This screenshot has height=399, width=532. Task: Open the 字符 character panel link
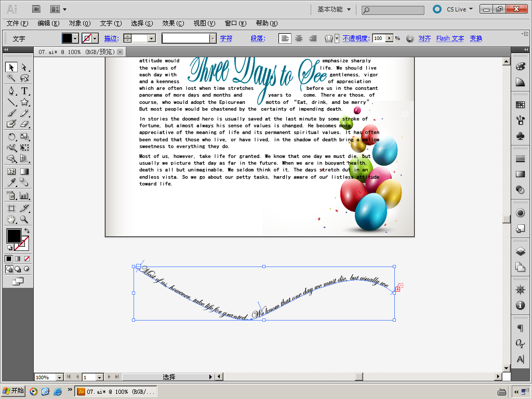[226, 38]
